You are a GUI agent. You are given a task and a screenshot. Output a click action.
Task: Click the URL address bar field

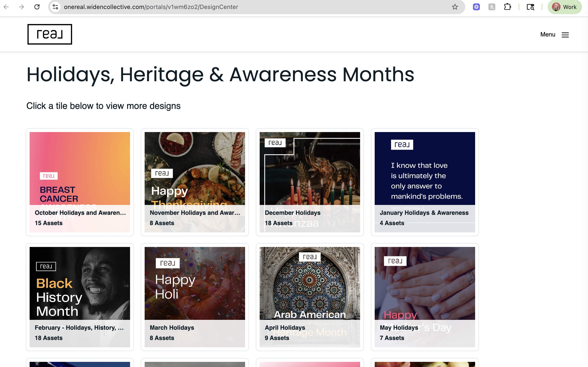(x=255, y=7)
